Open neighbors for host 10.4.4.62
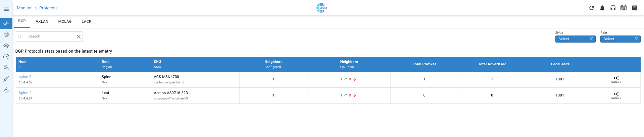 coord(616,79)
